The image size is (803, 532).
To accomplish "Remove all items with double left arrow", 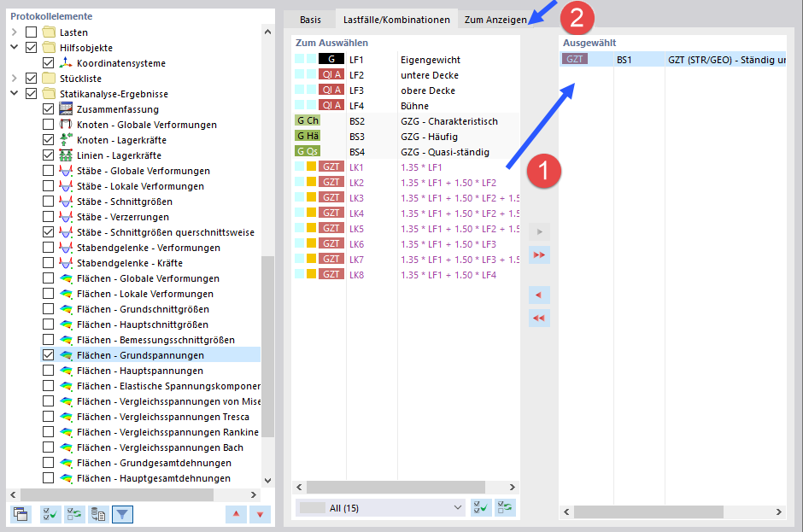I will tap(539, 318).
